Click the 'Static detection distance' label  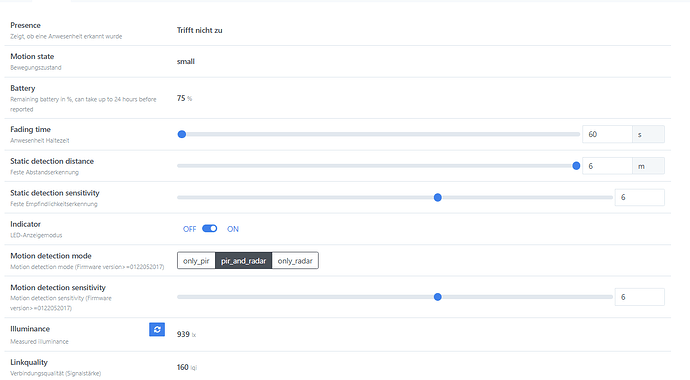click(x=52, y=161)
